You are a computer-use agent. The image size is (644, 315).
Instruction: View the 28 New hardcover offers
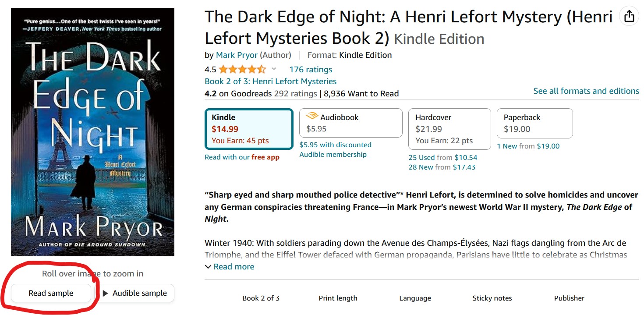pyautogui.click(x=442, y=167)
